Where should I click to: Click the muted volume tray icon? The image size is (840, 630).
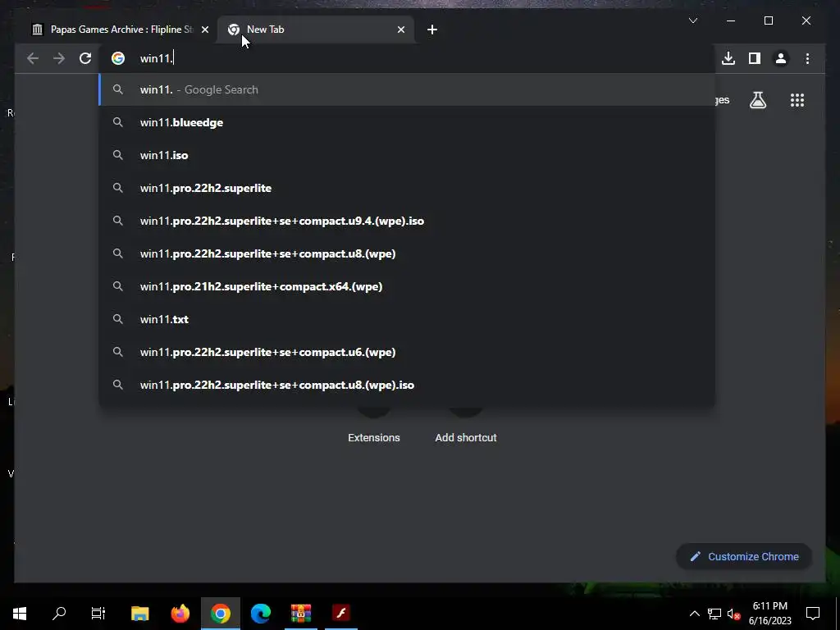tap(734, 614)
